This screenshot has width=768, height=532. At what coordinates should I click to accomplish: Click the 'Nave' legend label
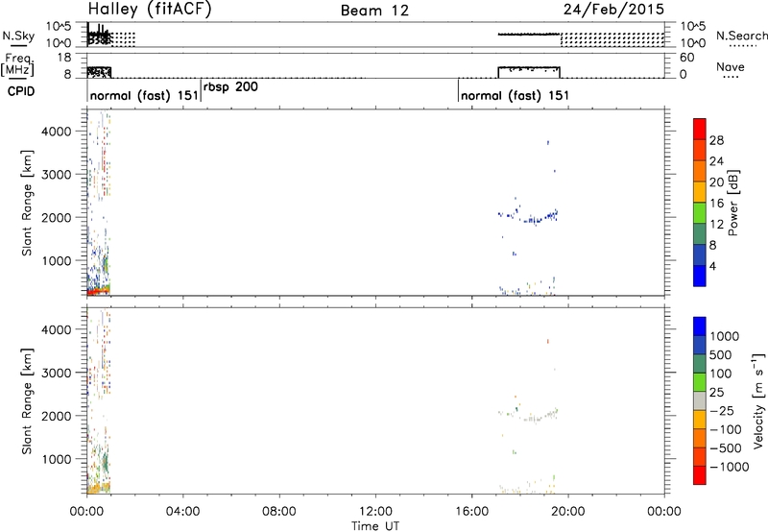click(731, 67)
